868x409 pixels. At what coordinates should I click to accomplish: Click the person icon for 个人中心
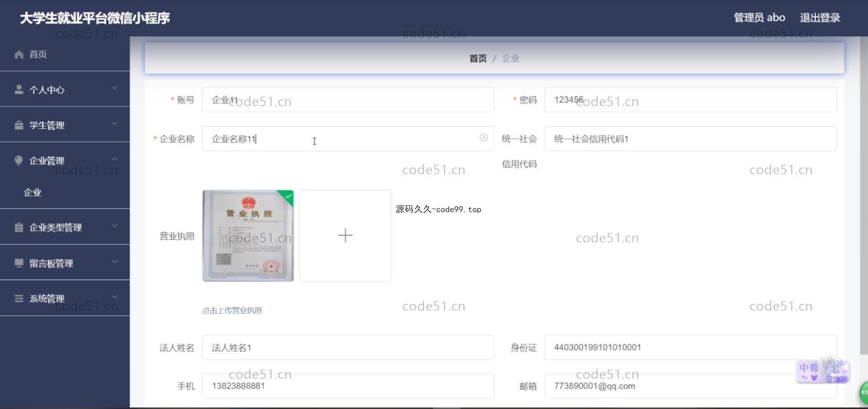[19, 89]
